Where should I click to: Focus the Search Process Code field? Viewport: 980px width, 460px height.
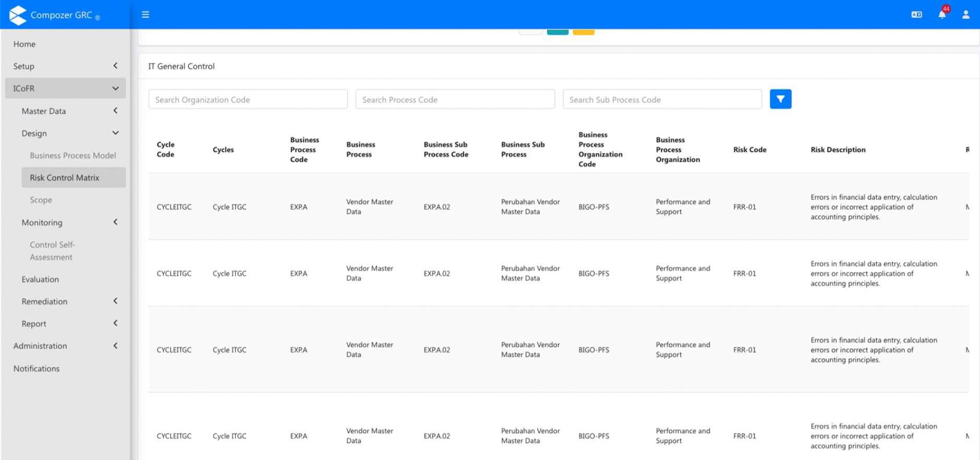pos(455,99)
